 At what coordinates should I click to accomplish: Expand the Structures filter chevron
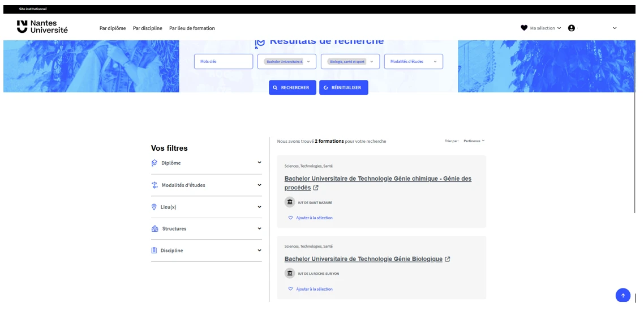pos(259,228)
